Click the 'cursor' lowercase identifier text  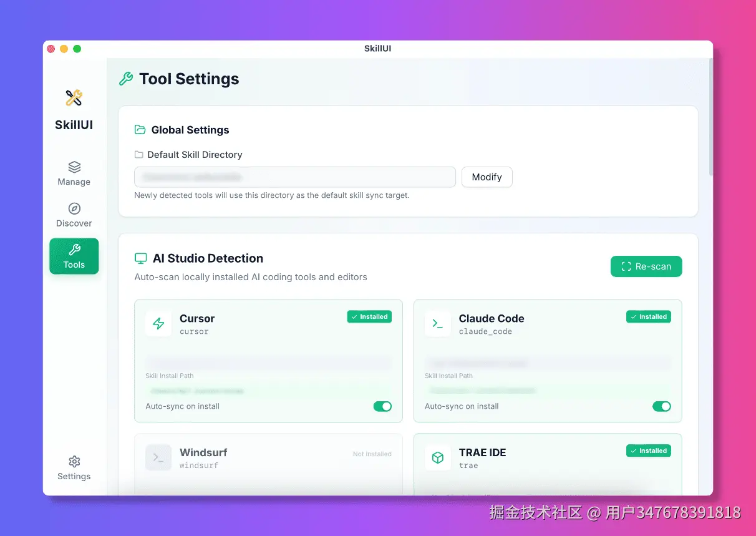194,332
